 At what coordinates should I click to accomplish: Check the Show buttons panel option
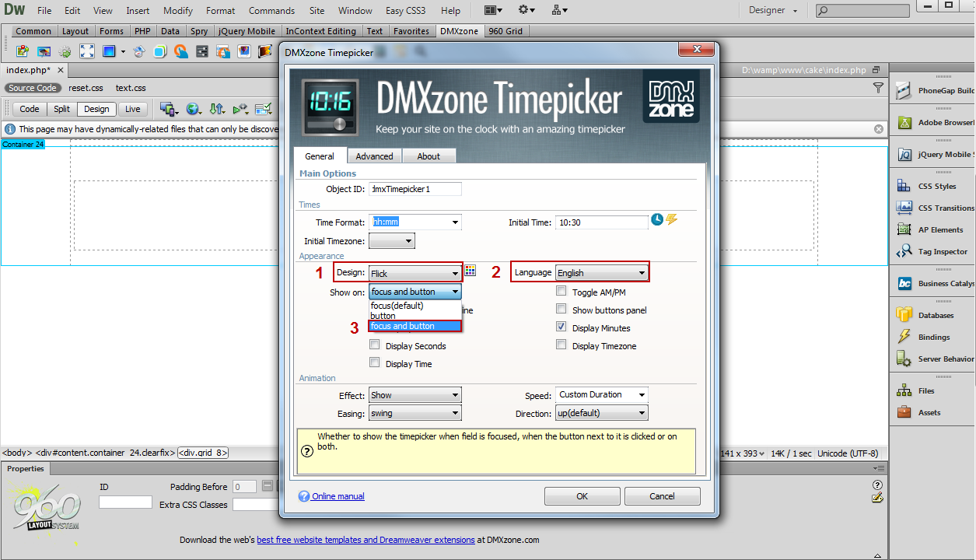click(561, 310)
